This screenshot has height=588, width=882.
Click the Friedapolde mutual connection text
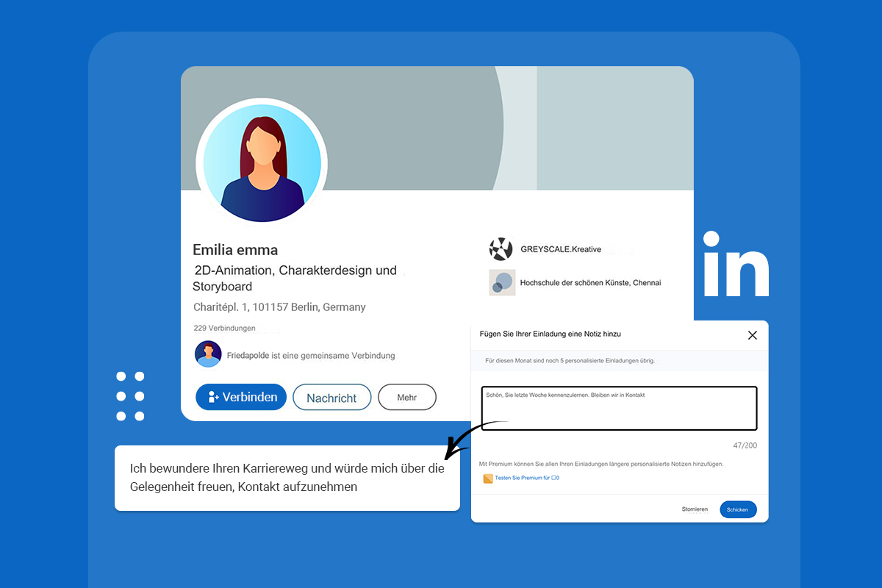point(311,356)
